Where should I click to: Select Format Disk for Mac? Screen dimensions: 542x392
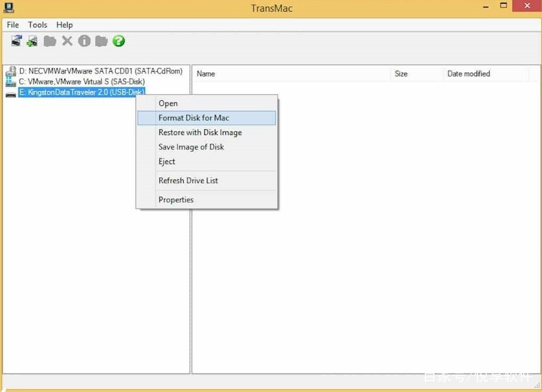coord(207,118)
